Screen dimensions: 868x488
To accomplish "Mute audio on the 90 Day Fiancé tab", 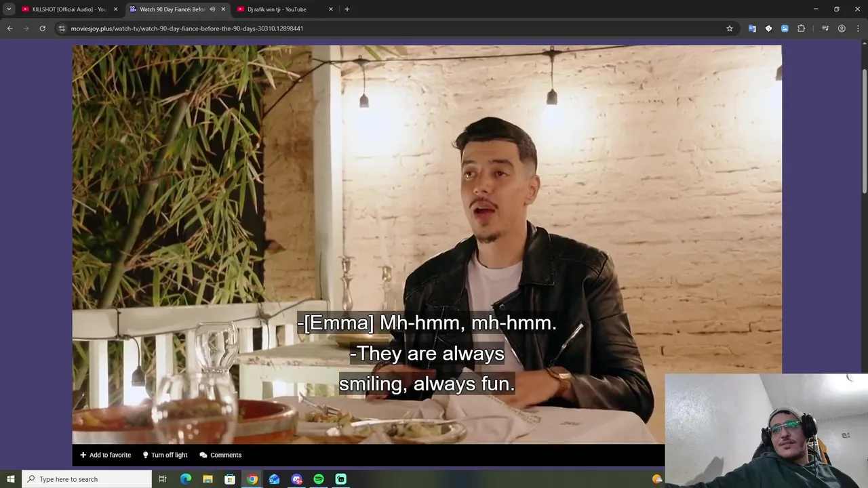I will 212,9.
